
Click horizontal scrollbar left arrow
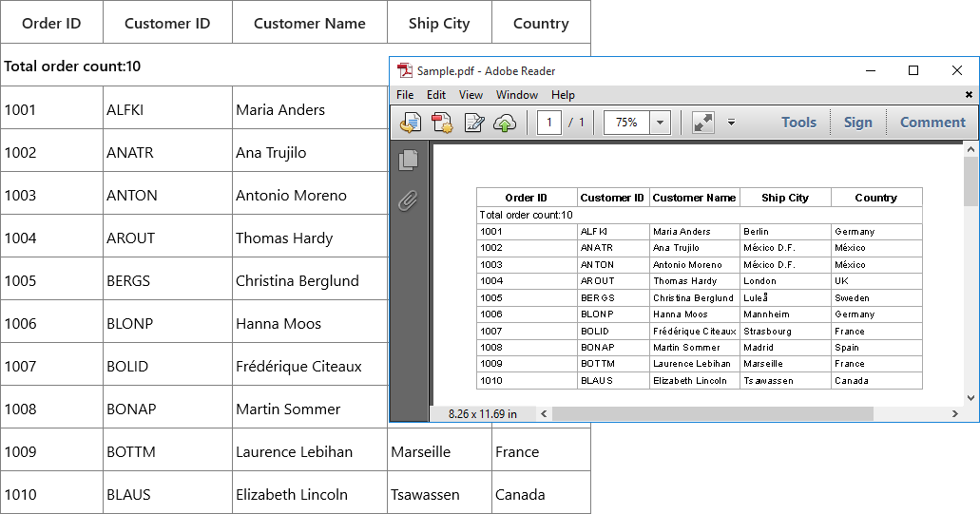pos(544,413)
